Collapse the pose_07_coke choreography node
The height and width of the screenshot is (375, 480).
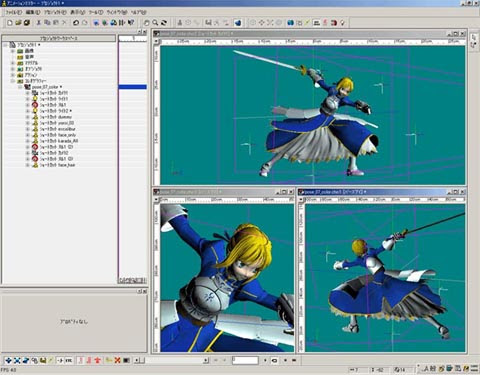pyautogui.click(x=20, y=87)
